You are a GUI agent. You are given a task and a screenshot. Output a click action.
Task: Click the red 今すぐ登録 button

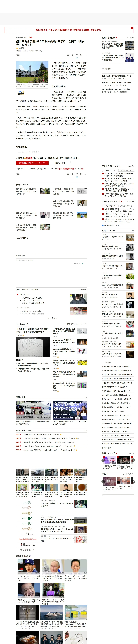[32, 163]
